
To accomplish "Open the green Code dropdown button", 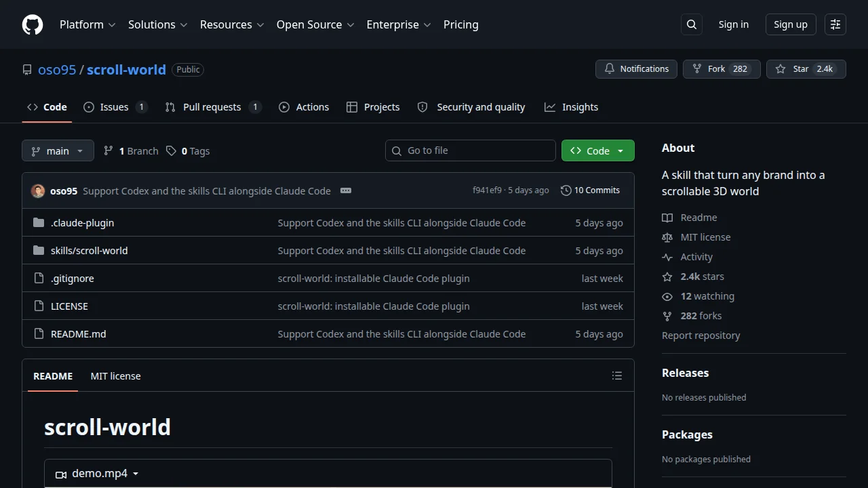I will click(598, 150).
